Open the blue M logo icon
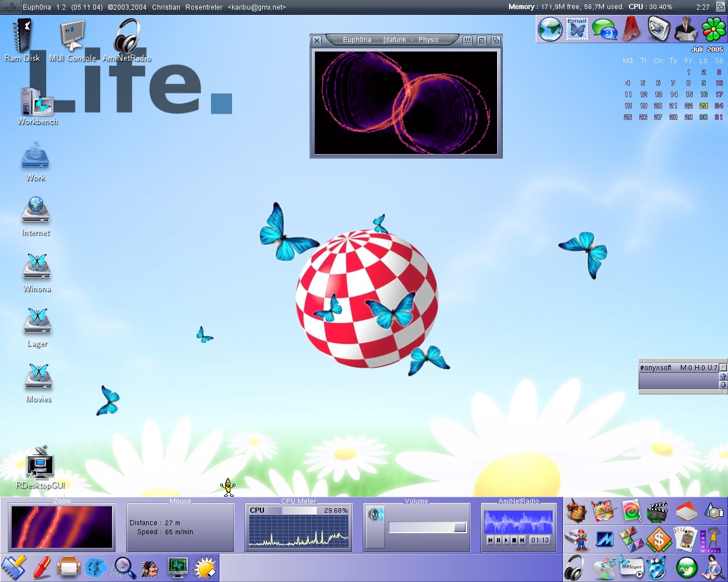728x582 pixels. pyautogui.click(x=604, y=539)
